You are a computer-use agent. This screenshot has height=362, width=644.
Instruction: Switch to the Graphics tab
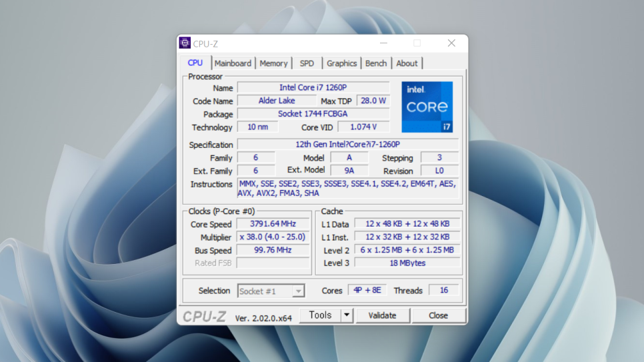[x=342, y=63]
